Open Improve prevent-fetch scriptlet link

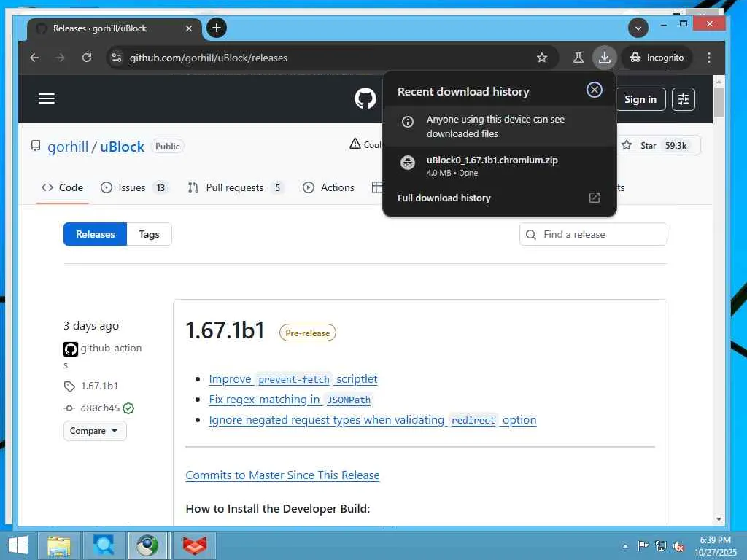tap(293, 379)
